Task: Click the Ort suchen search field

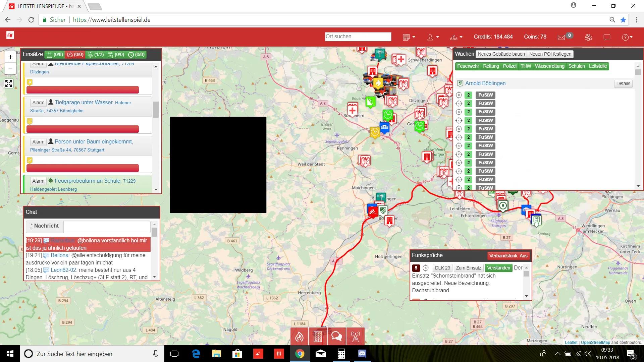Action: coord(358,37)
